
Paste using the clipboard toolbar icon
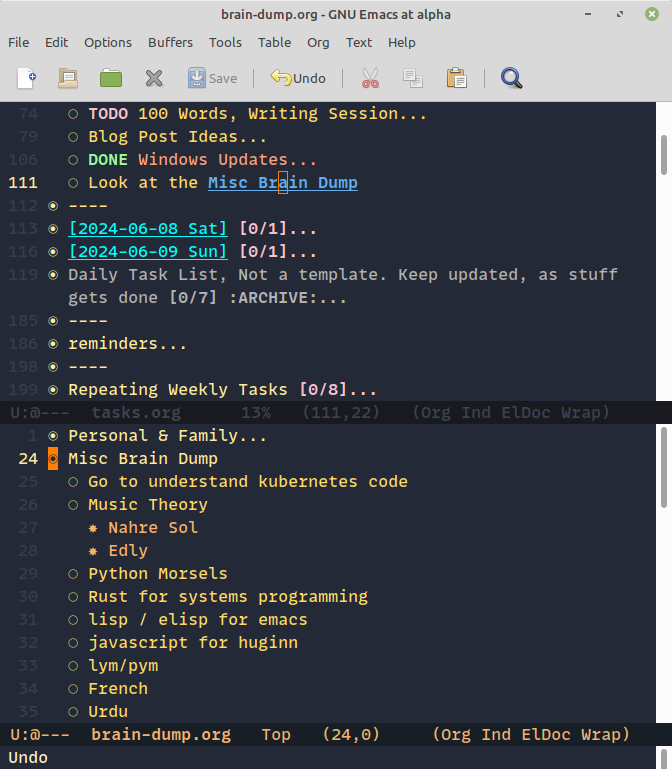coord(456,78)
